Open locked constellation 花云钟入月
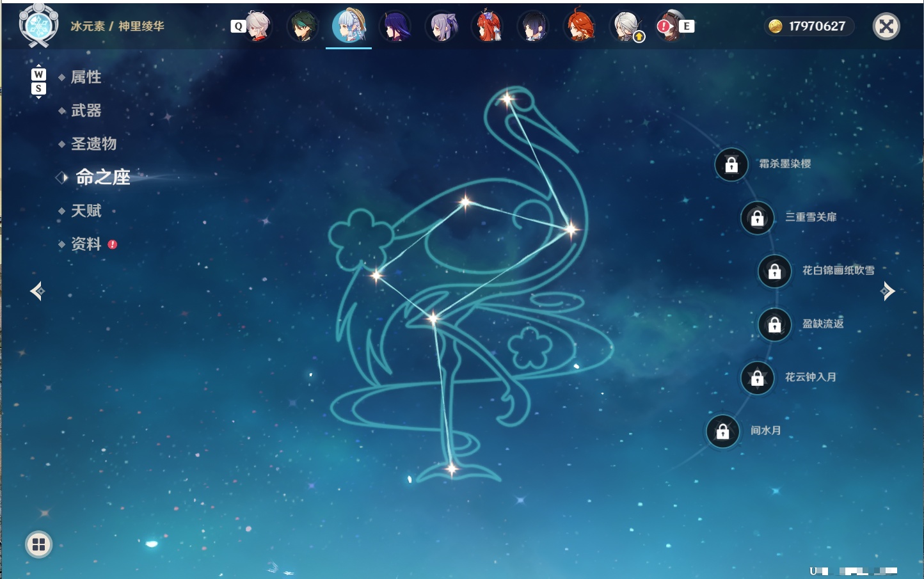924x579 pixels. coord(757,378)
